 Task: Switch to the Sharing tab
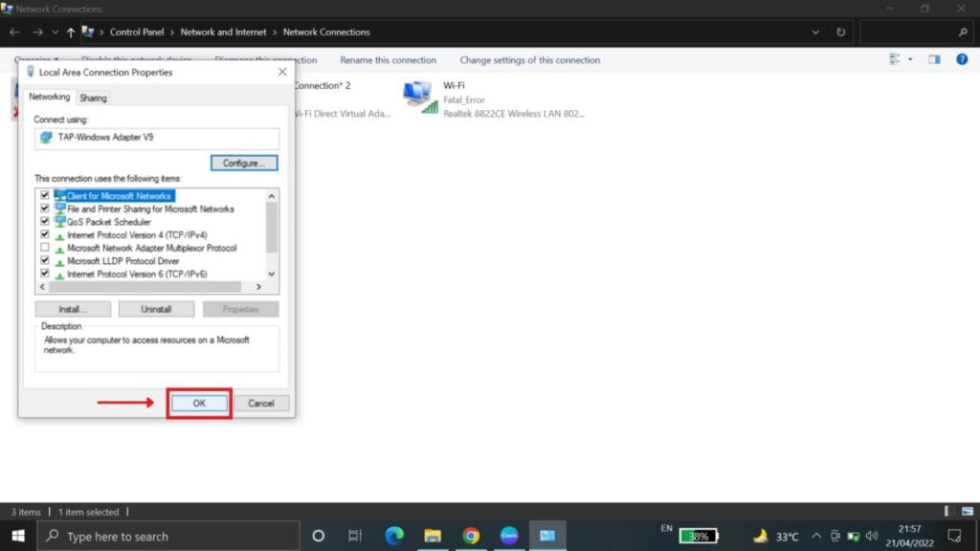pyautogui.click(x=93, y=99)
